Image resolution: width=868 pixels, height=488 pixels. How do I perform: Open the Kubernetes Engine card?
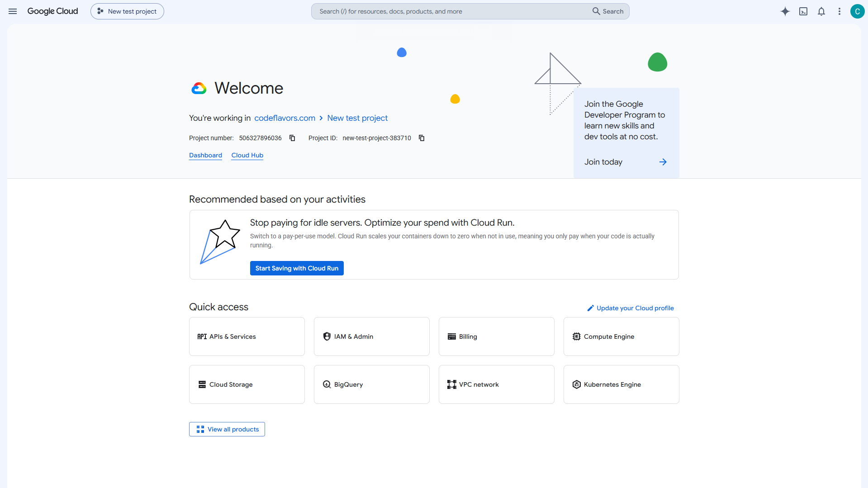621,384
